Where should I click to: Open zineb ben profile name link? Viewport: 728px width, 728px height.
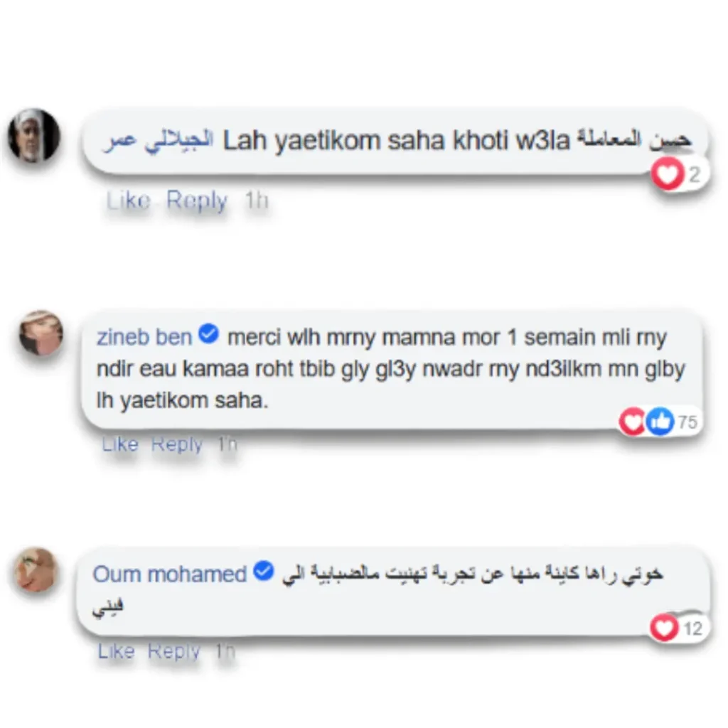click(144, 337)
